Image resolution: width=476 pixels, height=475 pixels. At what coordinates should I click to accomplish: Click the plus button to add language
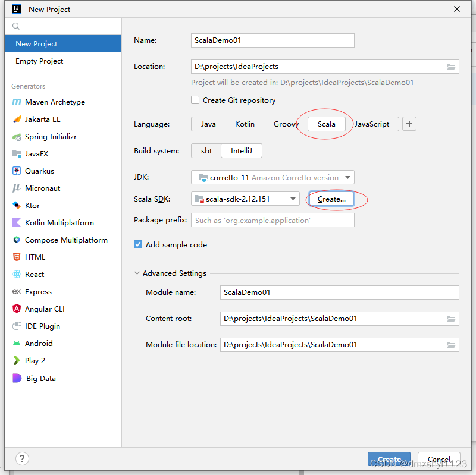click(x=409, y=124)
